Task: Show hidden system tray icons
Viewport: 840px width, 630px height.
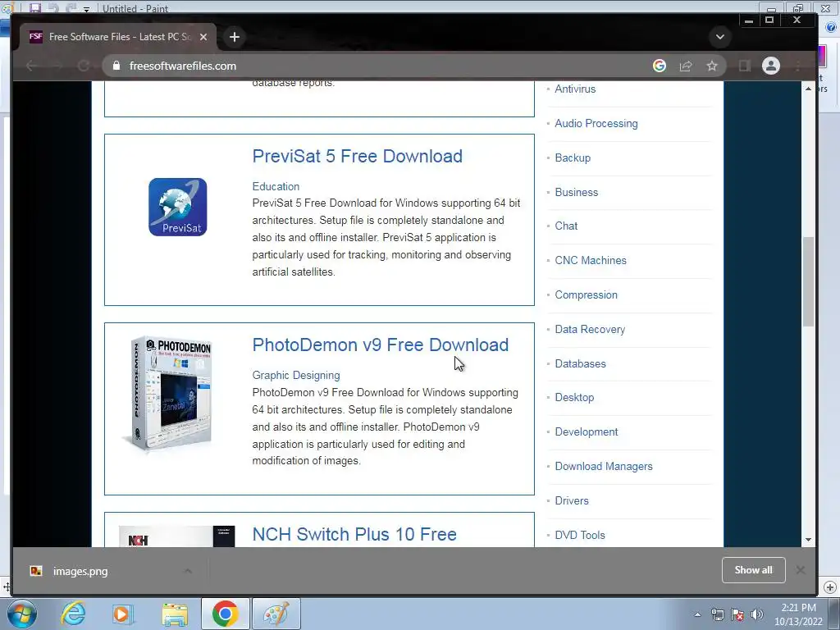Action: click(697, 614)
